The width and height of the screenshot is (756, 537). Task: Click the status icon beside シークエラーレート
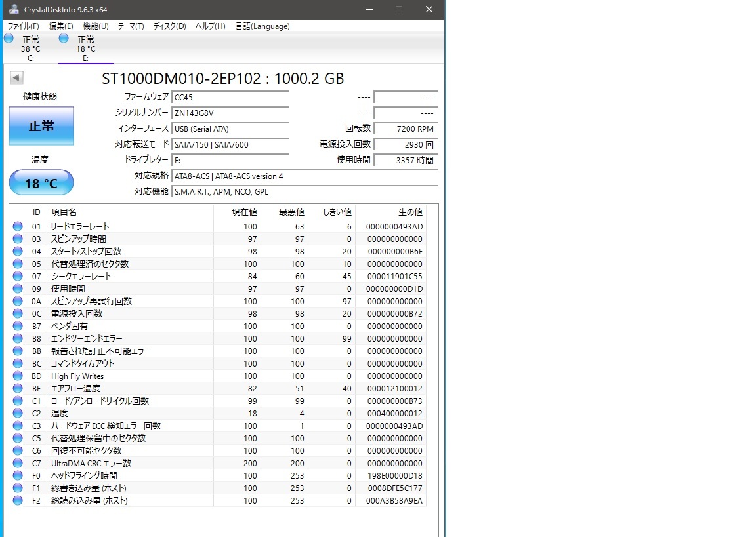(16, 276)
